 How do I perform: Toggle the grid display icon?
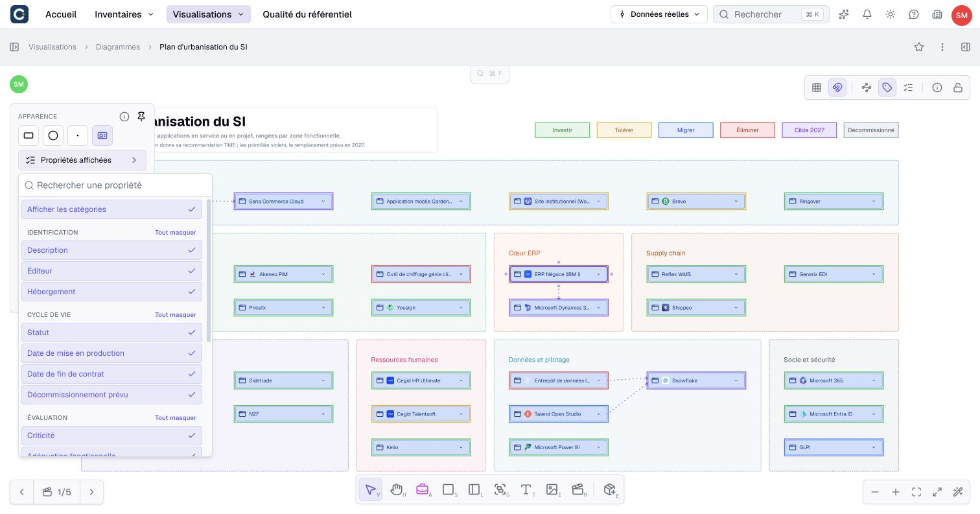point(817,88)
